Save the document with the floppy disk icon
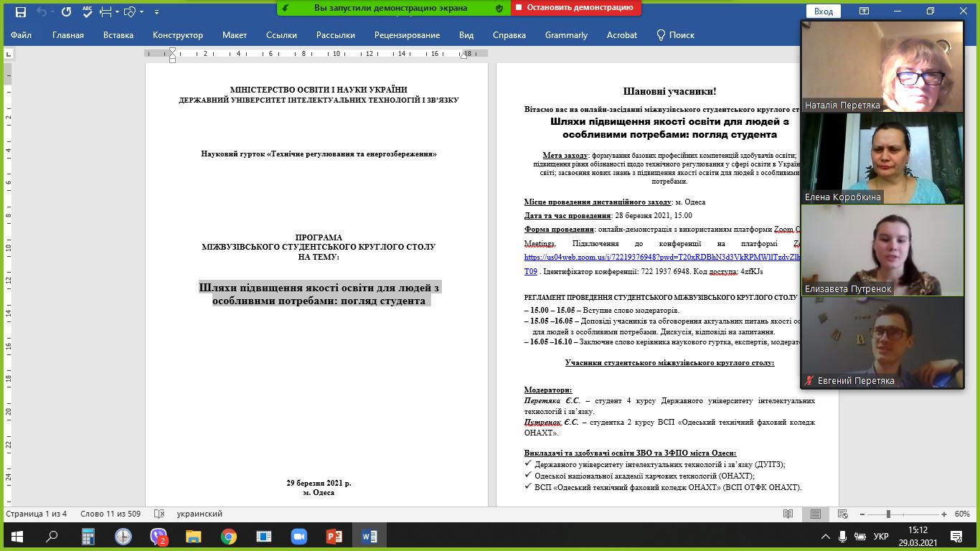This screenshot has height=551, width=980. coord(20,11)
